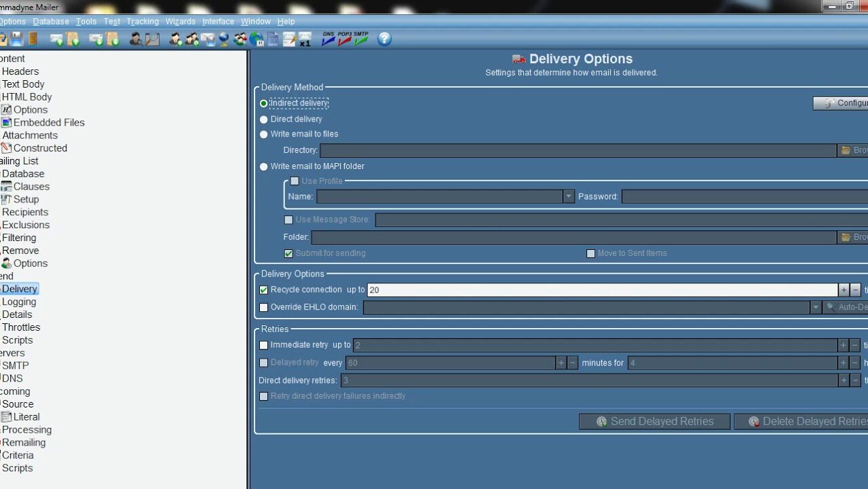Select Write email to files option
Screen dimensions: 868x489
264,134
